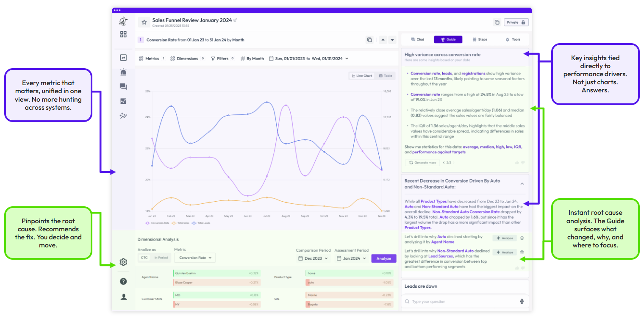The width and height of the screenshot is (644, 319).
Task: Click the help question mark icon
Action: coord(123,281)
